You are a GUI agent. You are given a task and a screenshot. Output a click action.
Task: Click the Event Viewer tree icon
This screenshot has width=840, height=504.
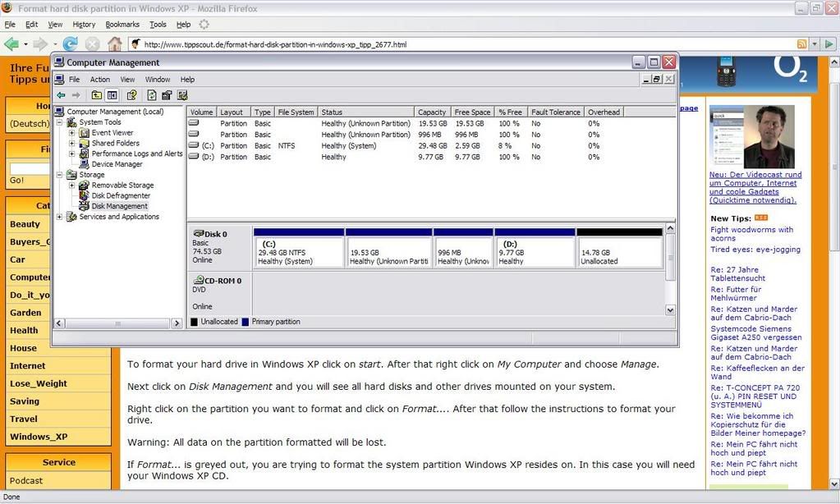pos(84,133)
